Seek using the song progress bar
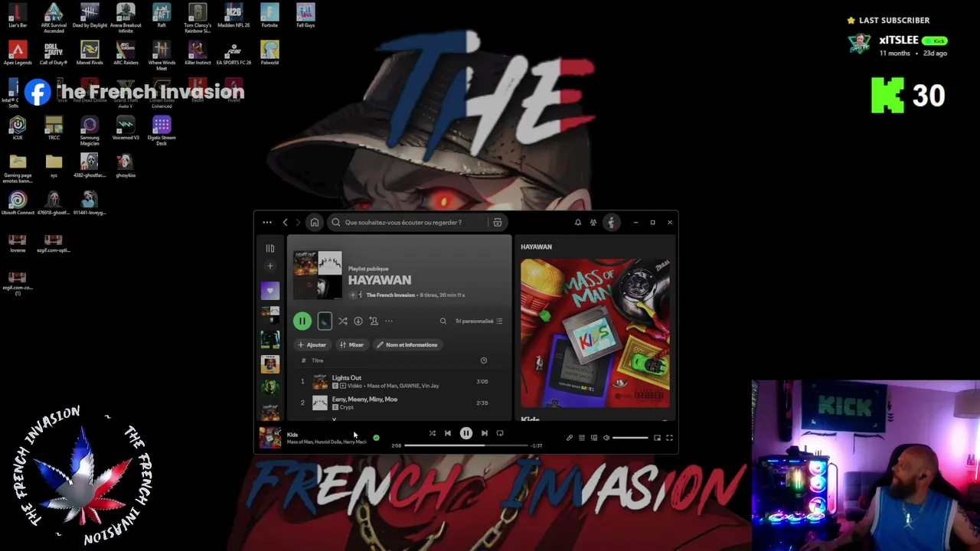The height and width of the screenshot is (551, 980). [x=465, y=445]
